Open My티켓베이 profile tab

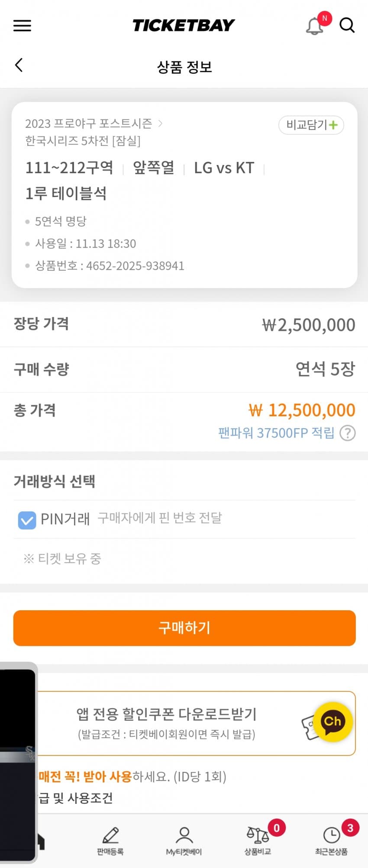184,840
